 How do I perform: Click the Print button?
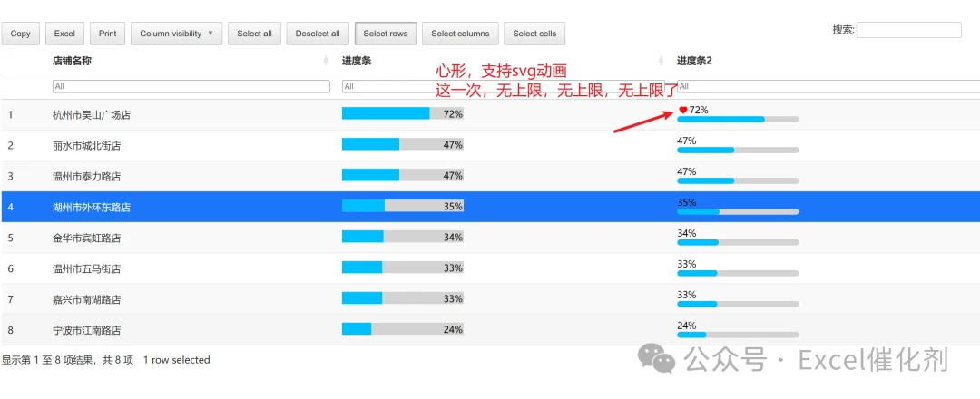[x=107, y=34]
